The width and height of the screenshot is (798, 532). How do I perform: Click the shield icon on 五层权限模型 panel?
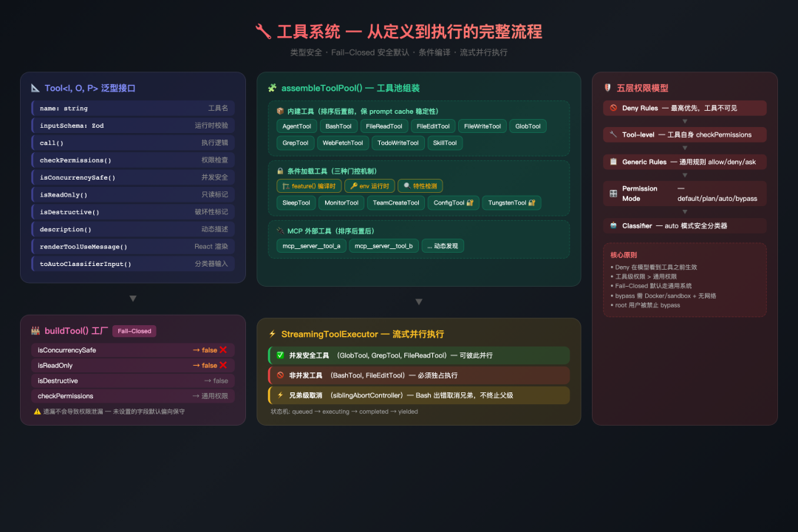click(607, 88)
